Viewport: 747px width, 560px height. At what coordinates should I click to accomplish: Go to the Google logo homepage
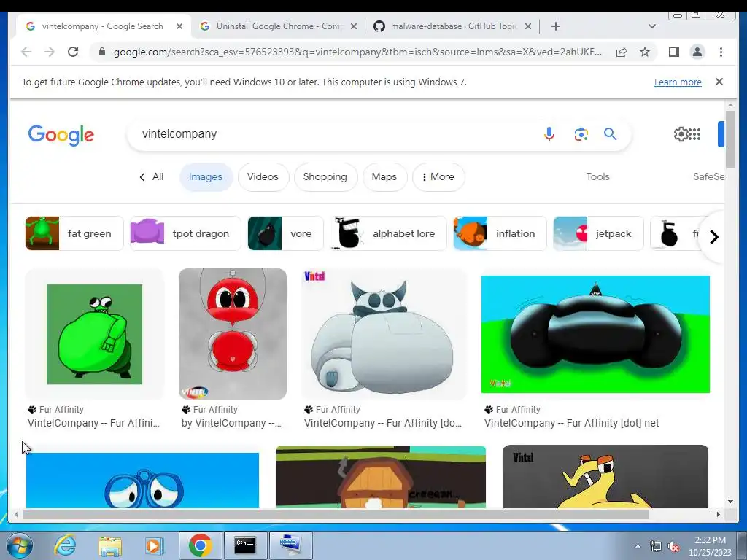[61, 135]
